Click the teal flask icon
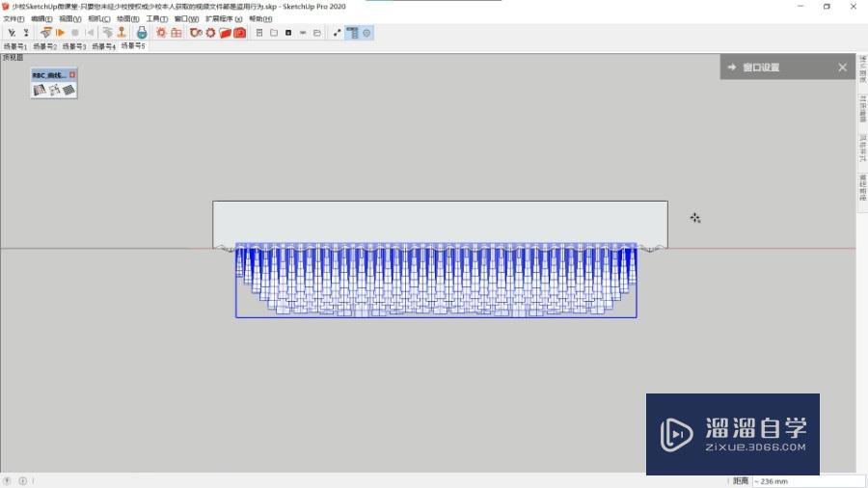Screen dimensions: 868x488 (x=142, y=33)
